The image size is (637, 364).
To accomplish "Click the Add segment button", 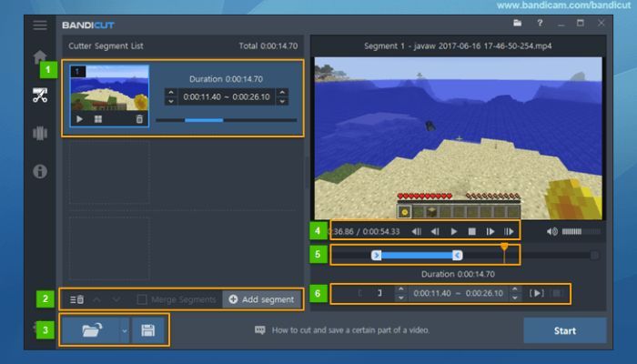I will [262, 299].
